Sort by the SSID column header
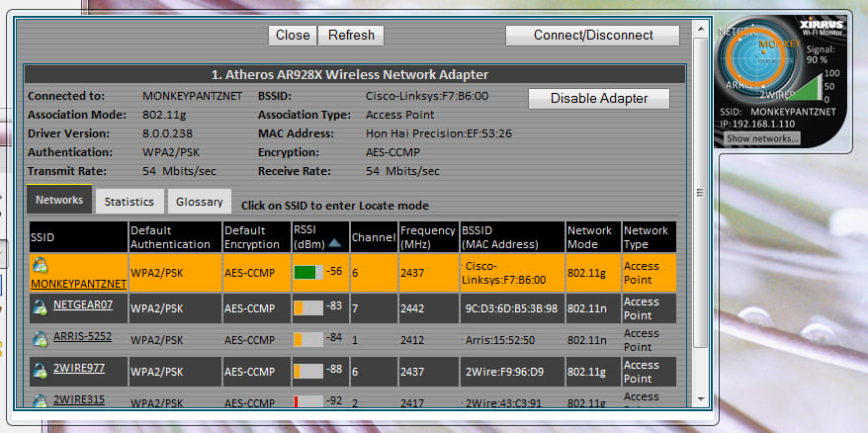The height and width of the screenshot is (433, 868). point(79,237)
